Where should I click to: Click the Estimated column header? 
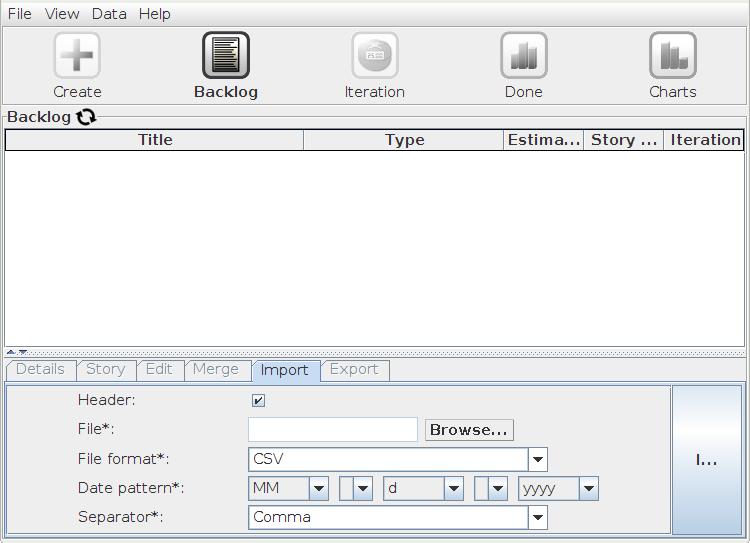(x=544, y=140)
